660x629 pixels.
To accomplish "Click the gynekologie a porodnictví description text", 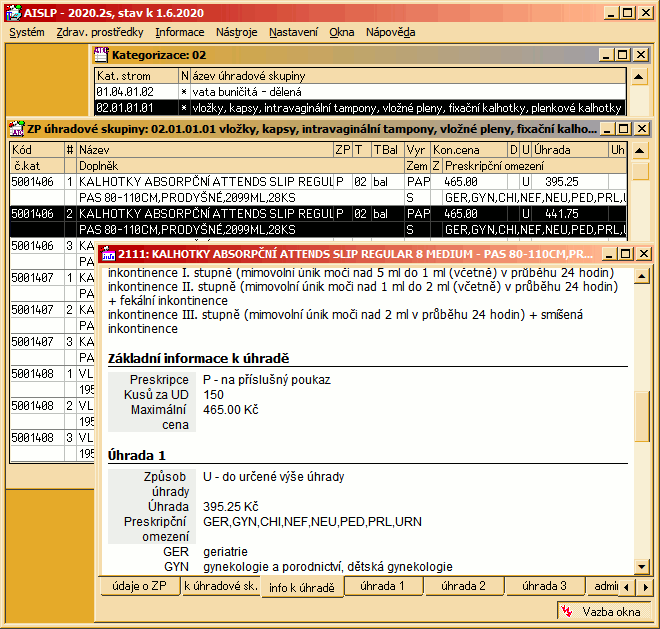I will [x=327, y=567].
